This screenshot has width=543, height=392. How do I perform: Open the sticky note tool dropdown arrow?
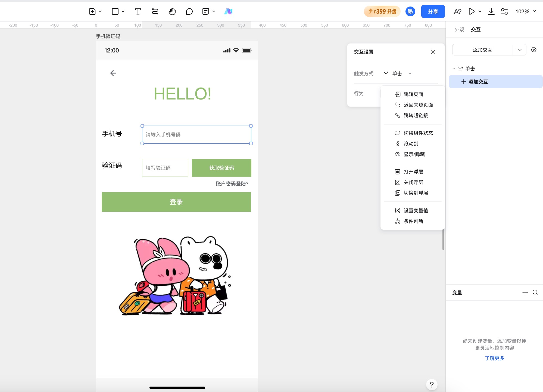click(214, 11)
